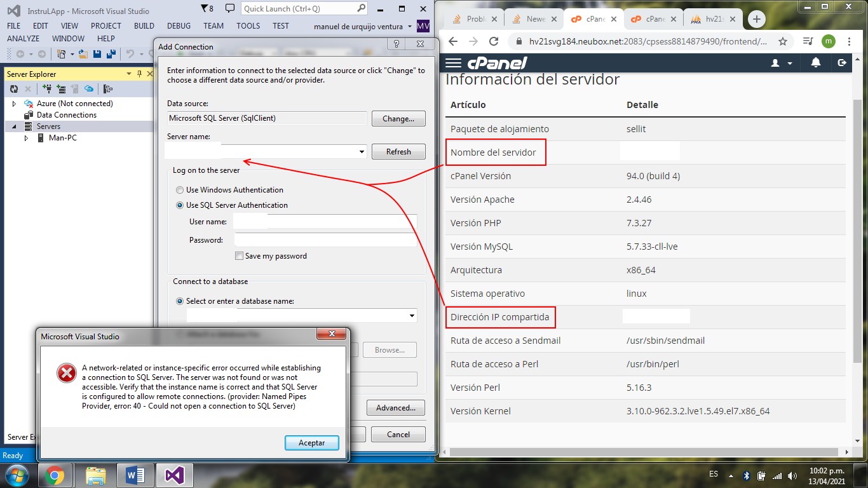Click the Server Explorer refresh icon
Viewport: 868px width, 488px height.
coord(13,89)
